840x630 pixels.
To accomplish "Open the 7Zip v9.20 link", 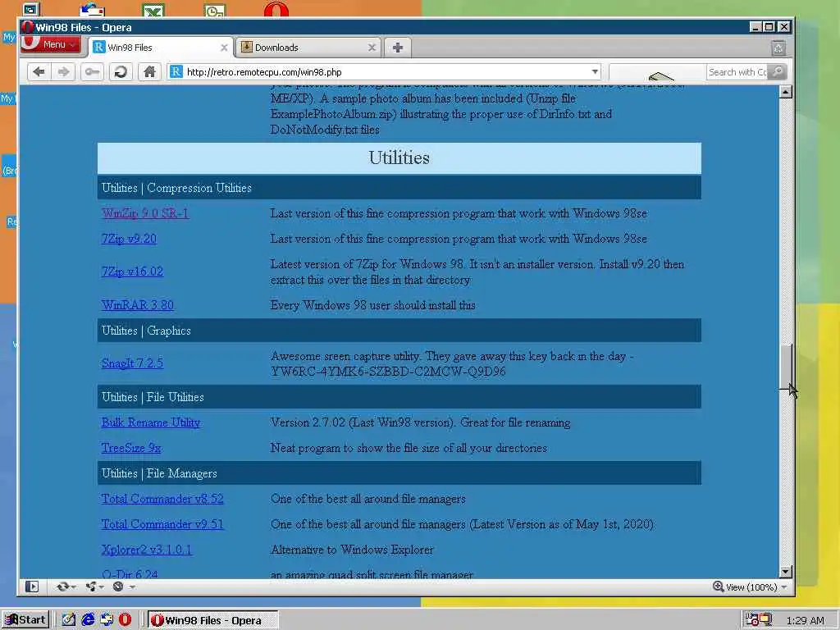I will 129,239.
